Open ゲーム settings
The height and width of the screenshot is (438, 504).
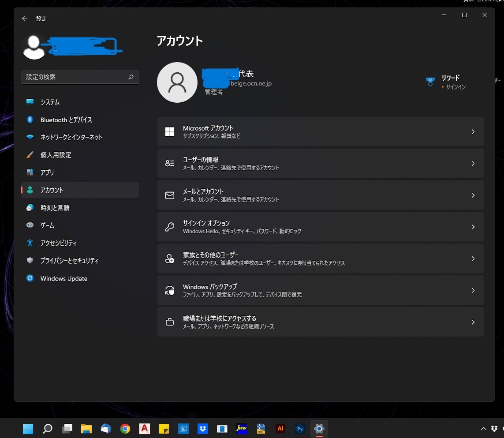tap(47, 225)
